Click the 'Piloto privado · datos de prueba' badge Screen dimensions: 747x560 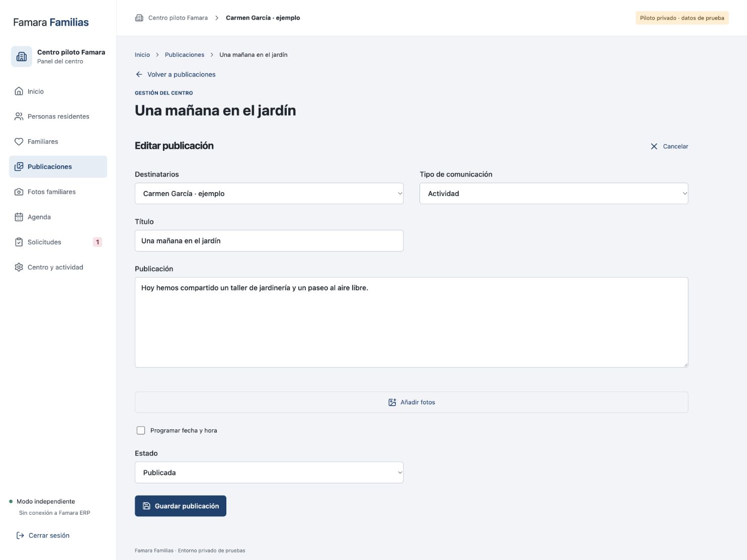682,18
